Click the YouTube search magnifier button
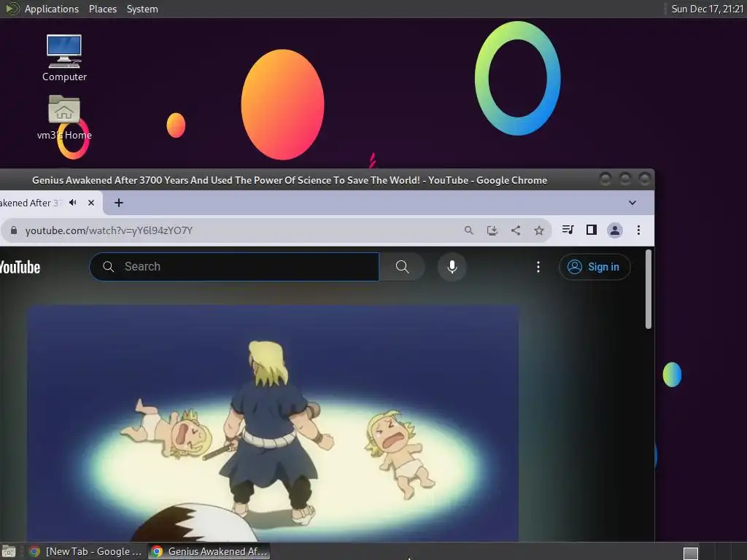The height and width of the screenshot is (560, 747). coord(402,267)
